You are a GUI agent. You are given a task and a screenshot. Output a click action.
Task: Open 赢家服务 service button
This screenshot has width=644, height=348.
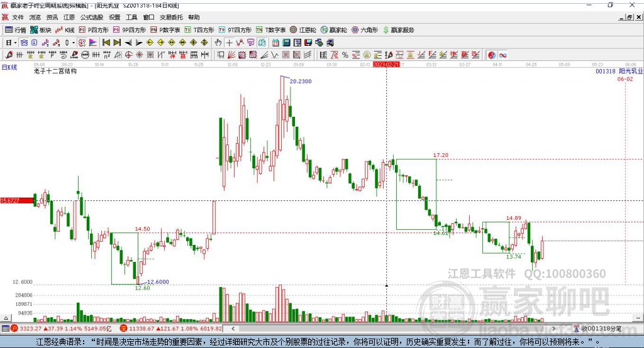click(399, 30)
